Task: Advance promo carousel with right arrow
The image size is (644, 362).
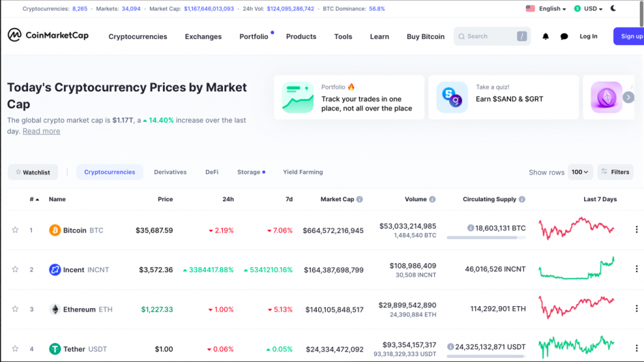Action: [x=628, y=97]
